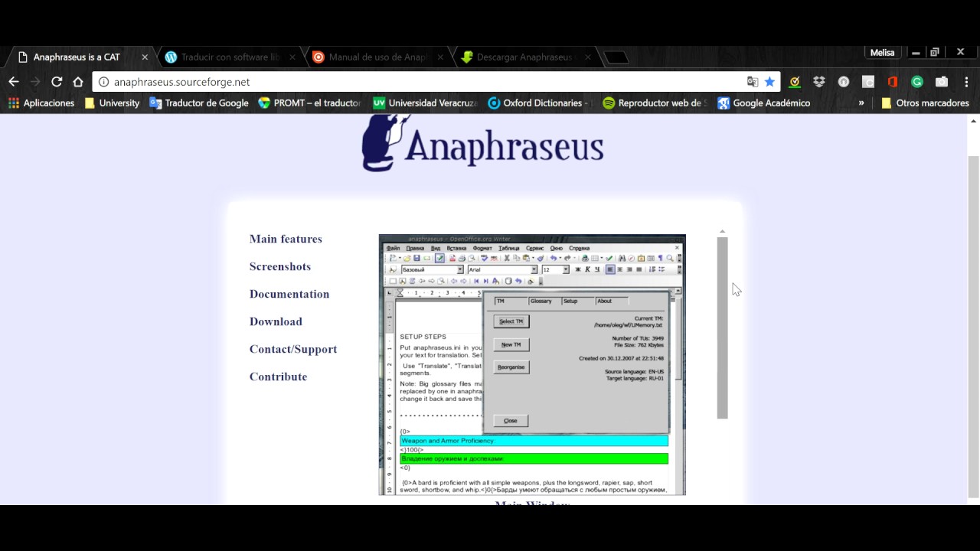980x551 pixels.
Task: Click the Anaphraseus logo
Action: click(482, 143)
